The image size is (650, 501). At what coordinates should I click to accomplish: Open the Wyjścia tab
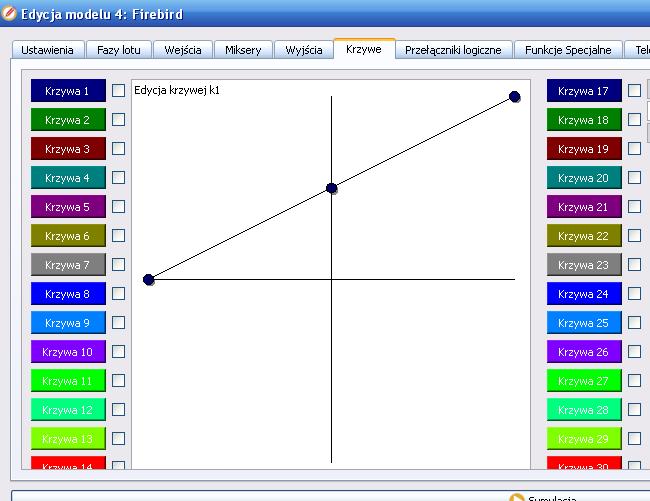[304, 50]
